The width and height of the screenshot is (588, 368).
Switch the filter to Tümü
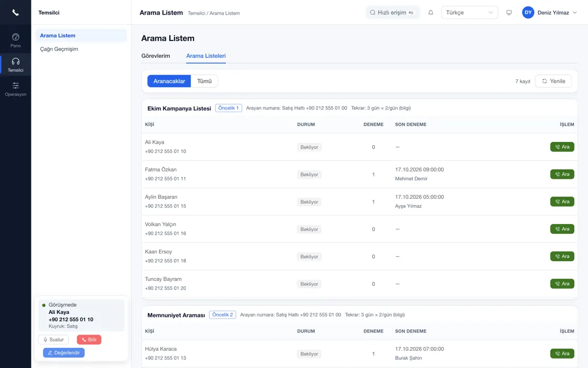204,81
